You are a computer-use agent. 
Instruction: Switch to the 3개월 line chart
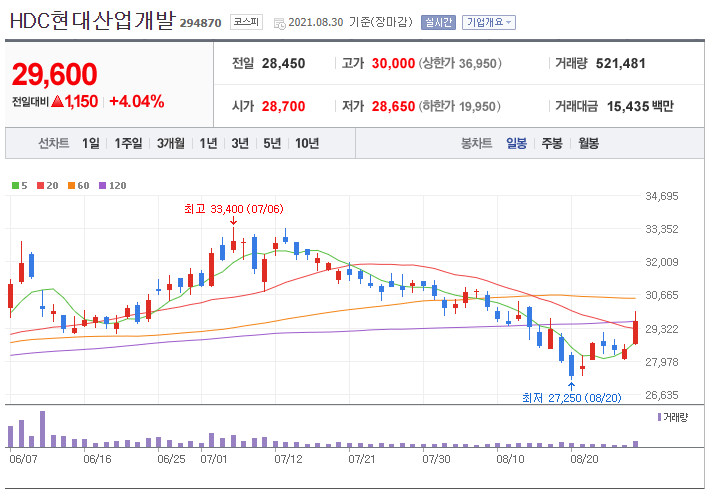pos(171,144)
